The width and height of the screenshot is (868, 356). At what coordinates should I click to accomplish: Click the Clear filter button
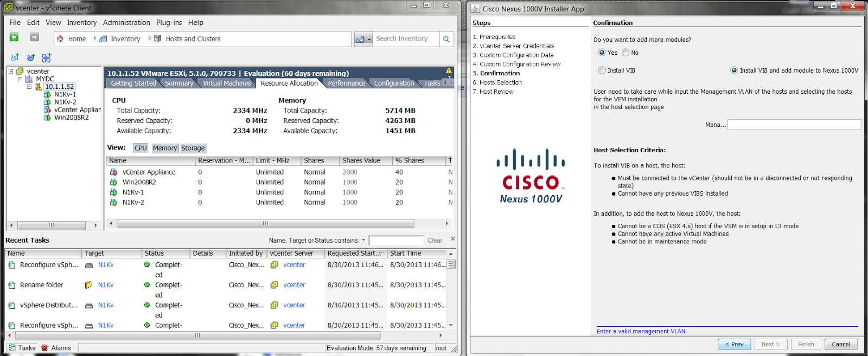pyautogui.click(x=435, y=241)
